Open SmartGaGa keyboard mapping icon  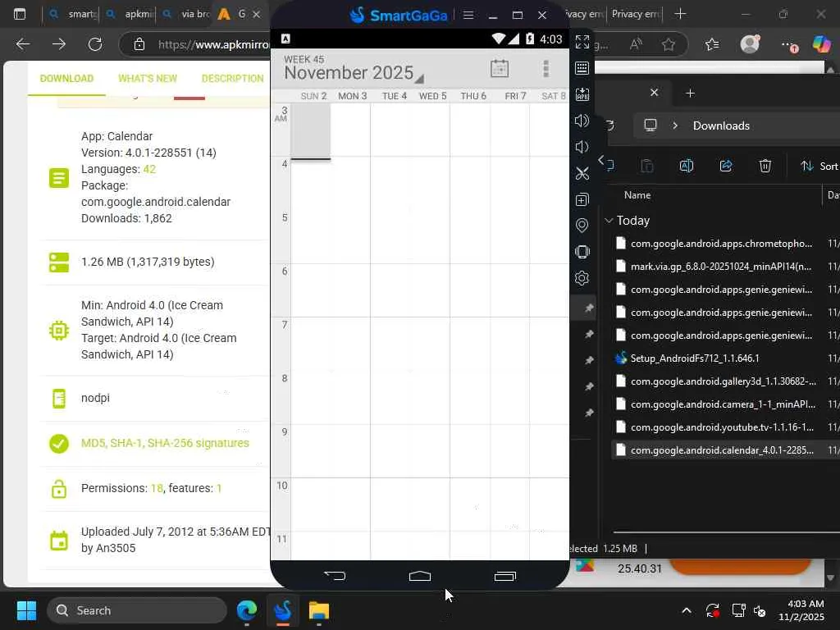(582, 68)
